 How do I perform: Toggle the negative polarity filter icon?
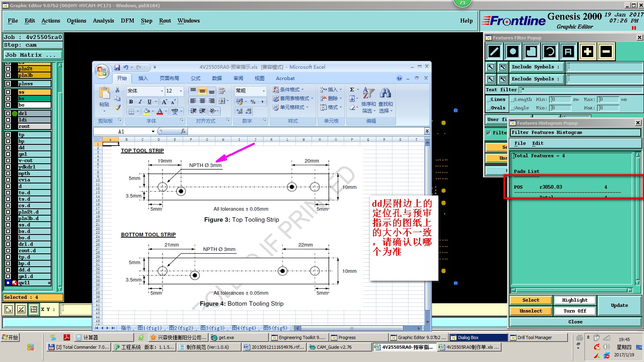point(606,51)
